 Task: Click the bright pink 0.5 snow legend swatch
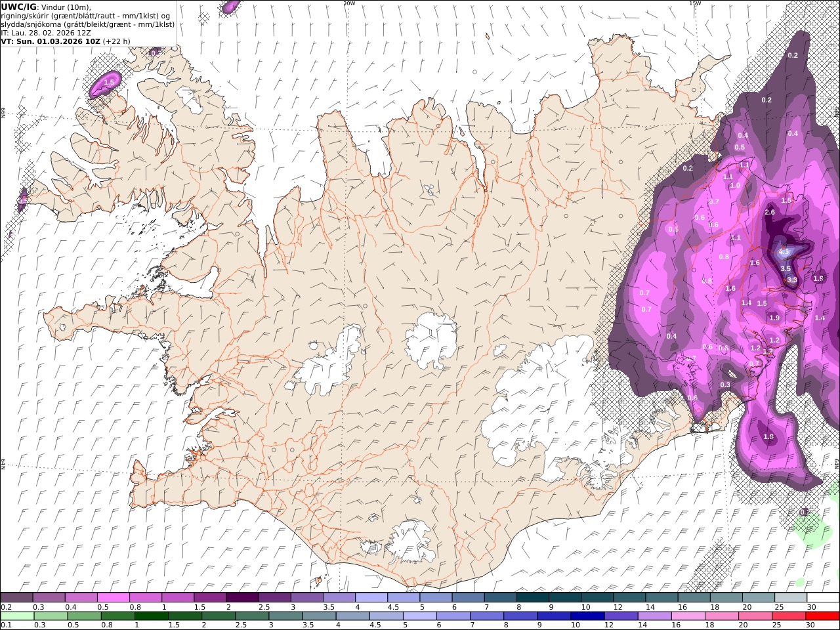tap(113, 597)
